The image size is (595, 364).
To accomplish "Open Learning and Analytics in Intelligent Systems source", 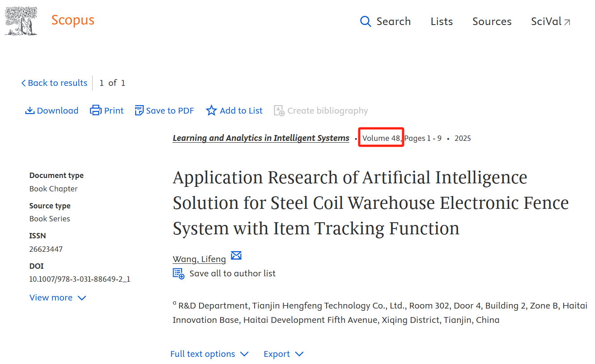I will tap(261, 138).
